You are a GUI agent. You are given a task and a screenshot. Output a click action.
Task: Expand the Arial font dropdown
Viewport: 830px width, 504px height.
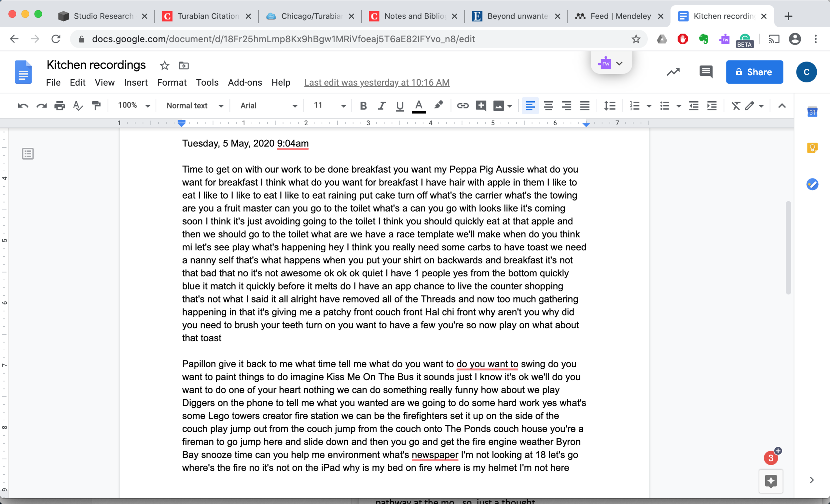click(269, 106)
